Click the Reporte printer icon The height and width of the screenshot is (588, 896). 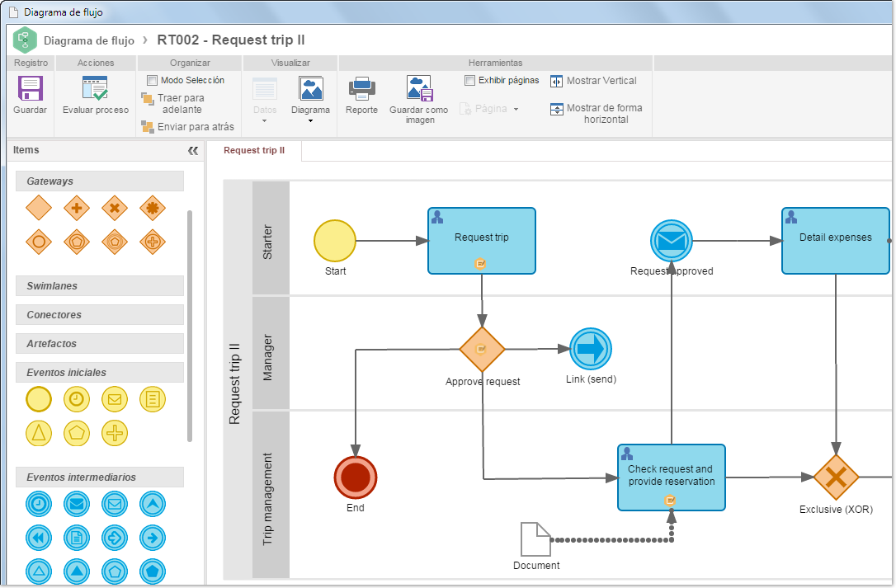361,88
